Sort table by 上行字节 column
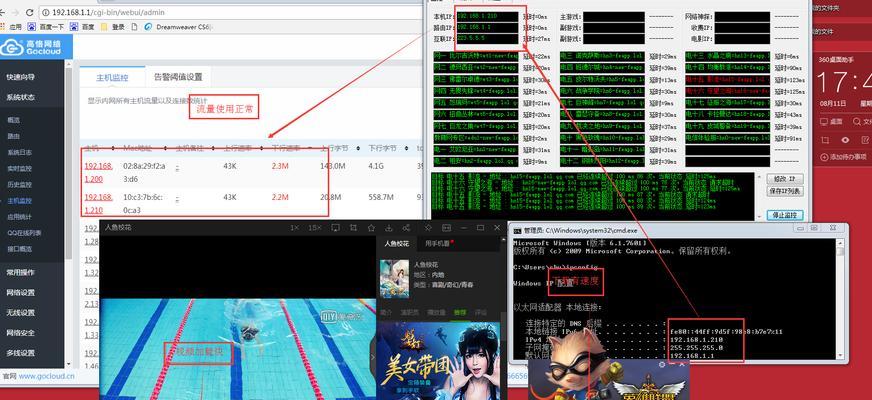Viewport: 872px width, 400px height. click(337, 148)
